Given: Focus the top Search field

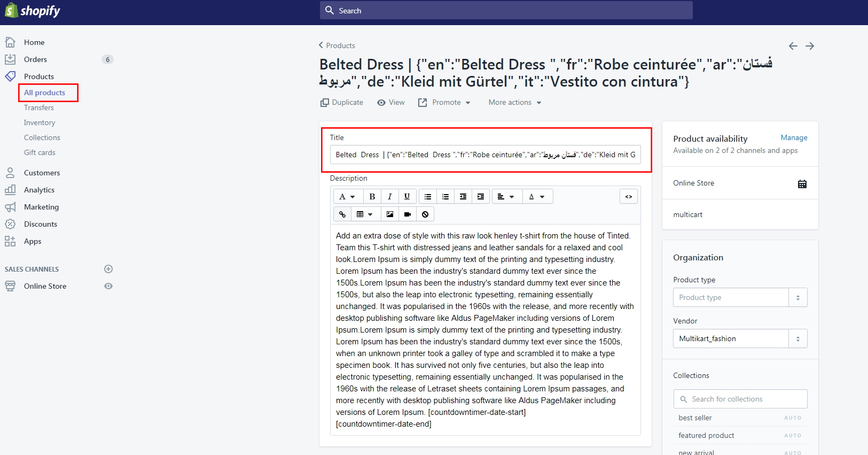Looking at the screenshot, I should (506, 10).
